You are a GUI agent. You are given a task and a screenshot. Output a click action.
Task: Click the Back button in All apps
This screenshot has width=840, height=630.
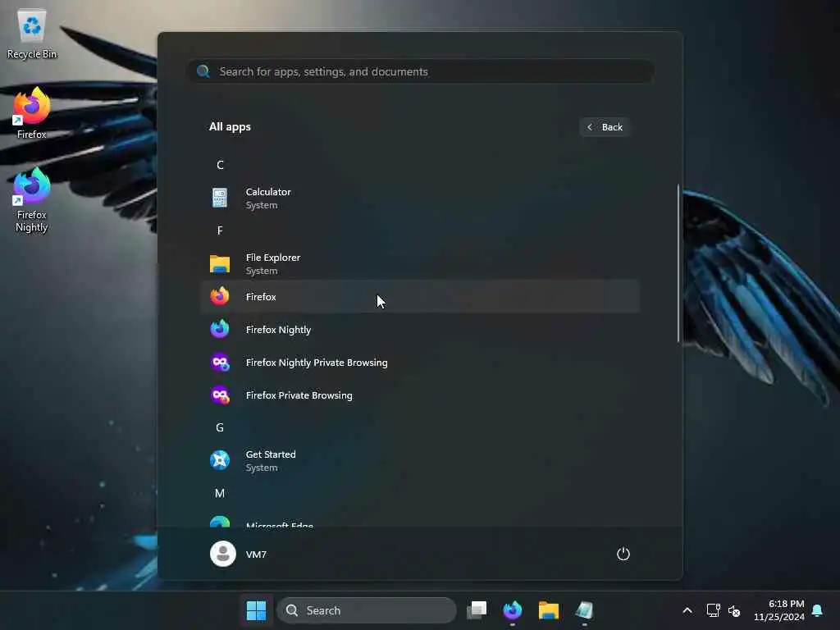tap(605, 127)
